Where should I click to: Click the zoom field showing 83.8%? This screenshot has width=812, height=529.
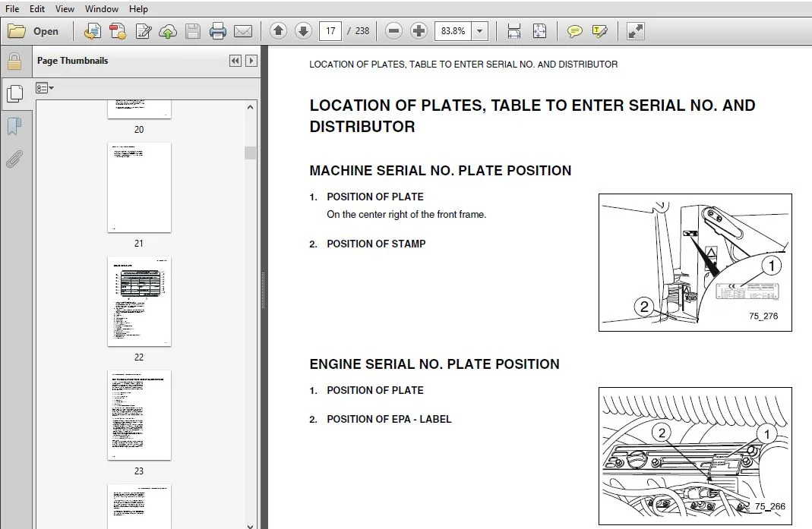(453, 31)
